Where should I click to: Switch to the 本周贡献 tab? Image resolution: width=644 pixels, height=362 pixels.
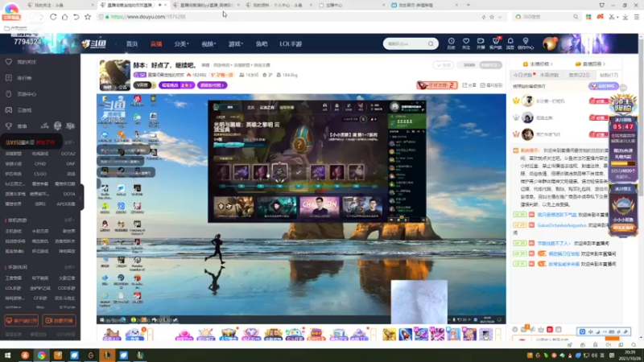point(549,75)
